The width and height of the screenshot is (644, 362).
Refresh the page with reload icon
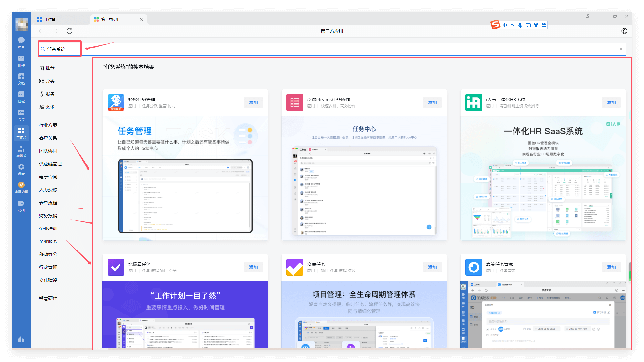[x=69, y=31]
